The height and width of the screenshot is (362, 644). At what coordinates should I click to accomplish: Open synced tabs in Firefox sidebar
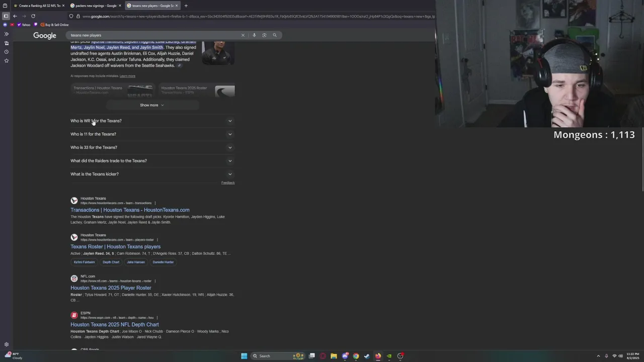[7, 43]
